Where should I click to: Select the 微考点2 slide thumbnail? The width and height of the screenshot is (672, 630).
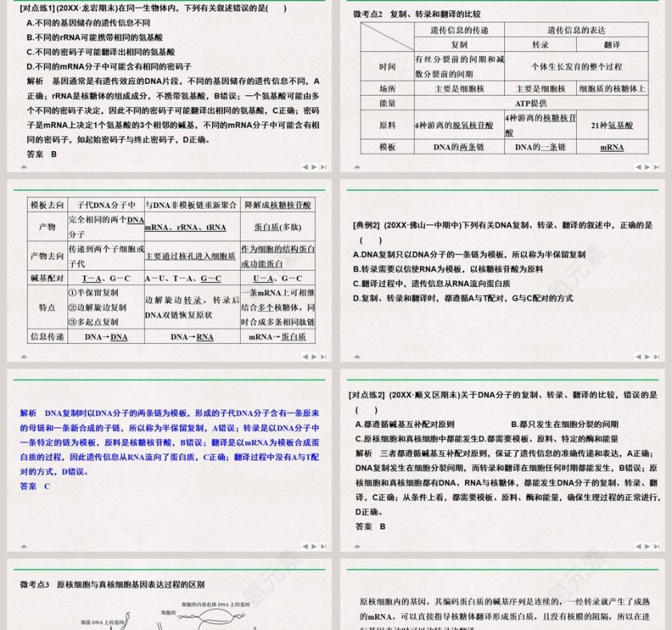tap(504, 88)
